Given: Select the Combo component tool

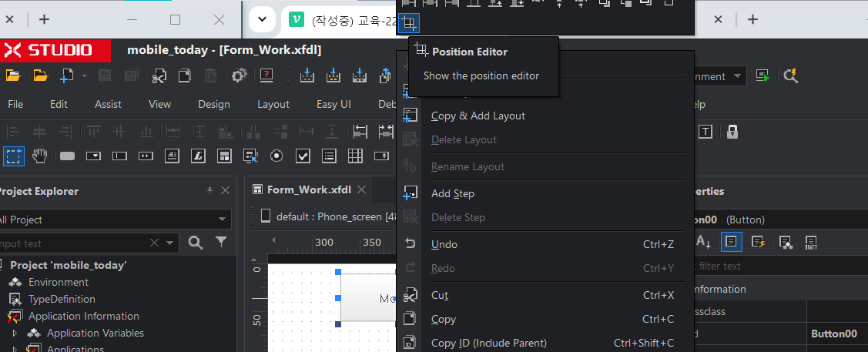Looking at the screenshot, I should click(93, 156).
